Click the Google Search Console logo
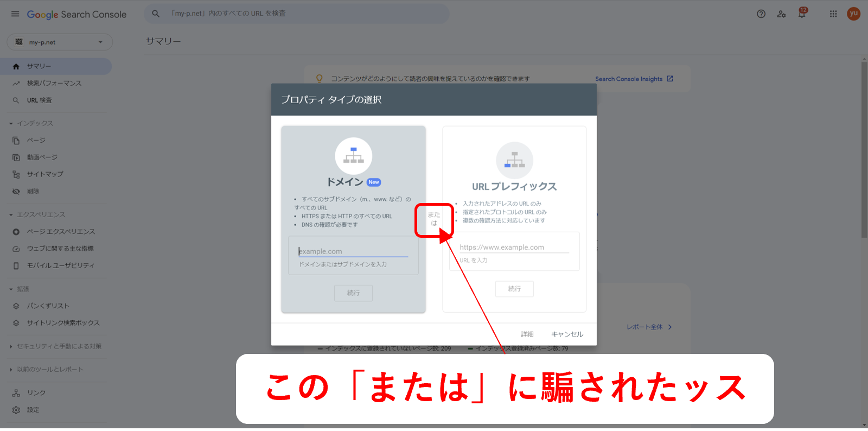 tap(76, 15)
